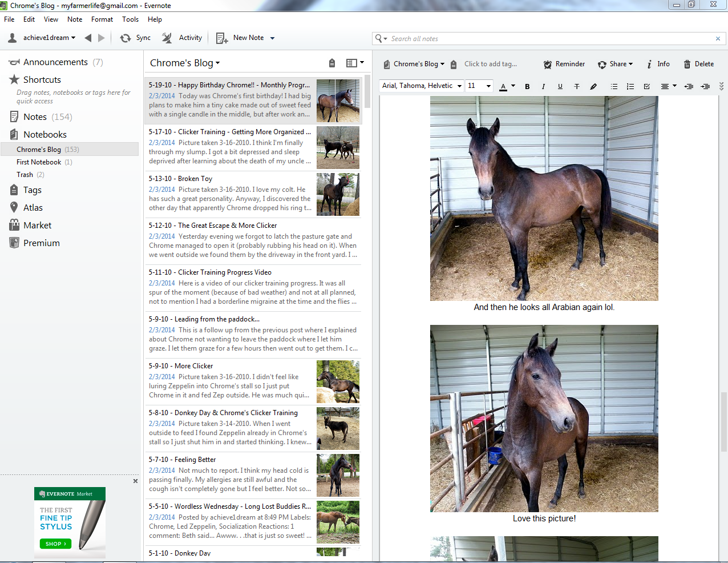Increase the indent
The image size is (728, 563).
(705, 86)
